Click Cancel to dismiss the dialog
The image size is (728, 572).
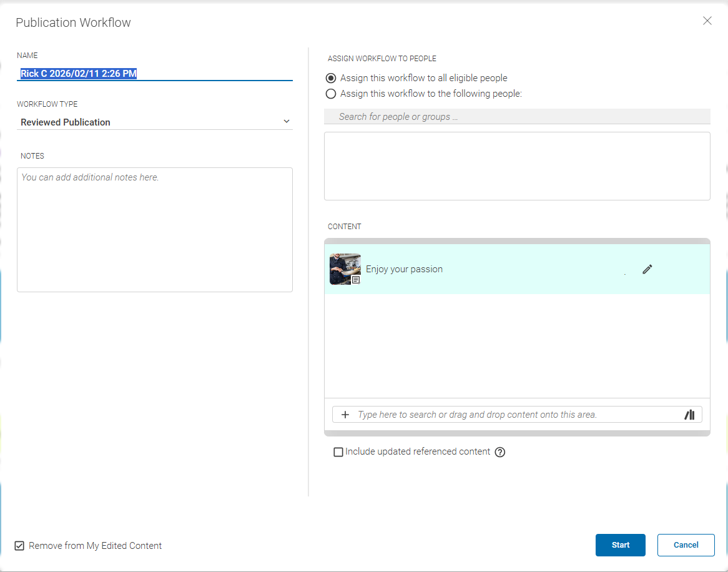click(686, 545)
